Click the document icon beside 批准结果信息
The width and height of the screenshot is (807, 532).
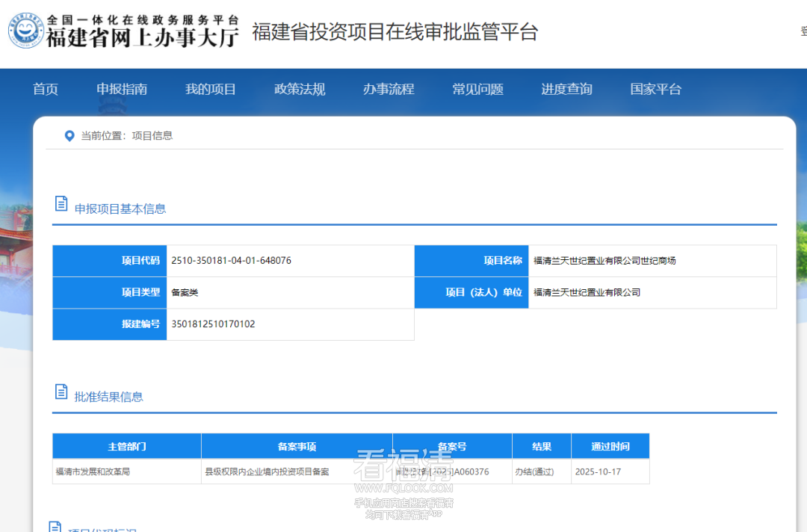[61, 390]
